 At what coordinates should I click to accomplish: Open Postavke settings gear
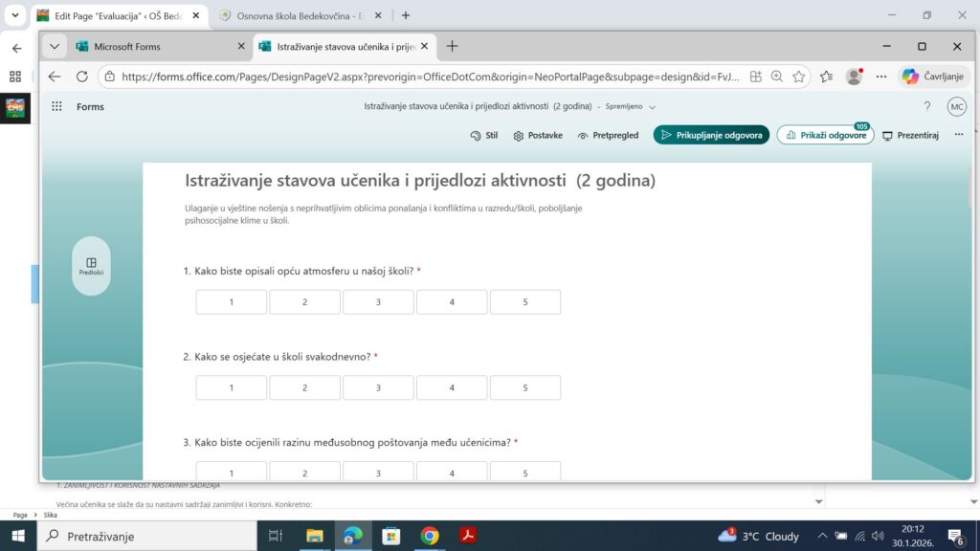(x=519, y=136)
